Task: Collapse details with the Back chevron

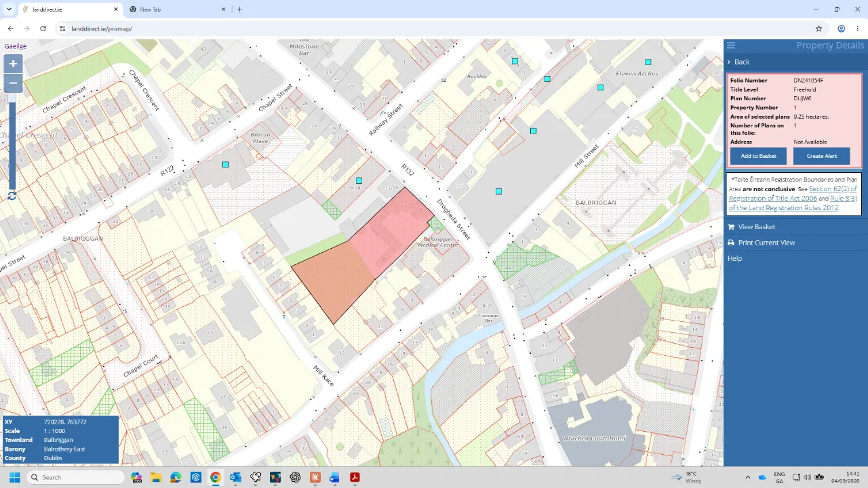Action: 729,62
